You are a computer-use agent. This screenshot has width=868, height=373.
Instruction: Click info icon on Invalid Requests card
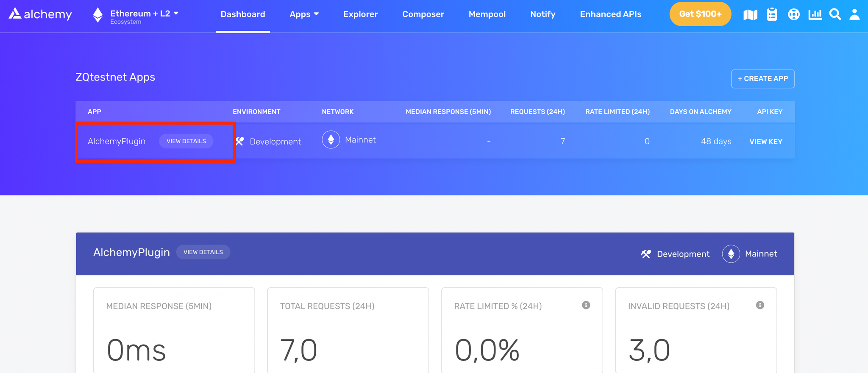[760, 305]
